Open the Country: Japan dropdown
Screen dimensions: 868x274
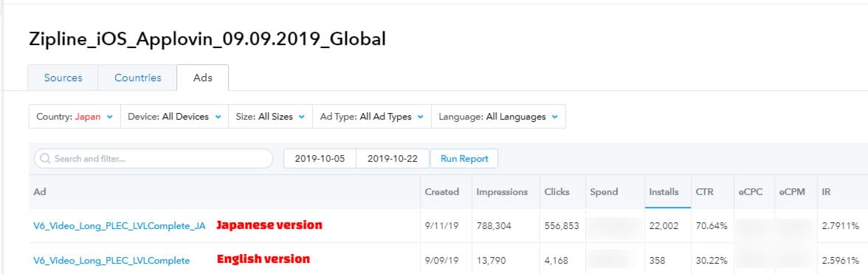point(75,117)
